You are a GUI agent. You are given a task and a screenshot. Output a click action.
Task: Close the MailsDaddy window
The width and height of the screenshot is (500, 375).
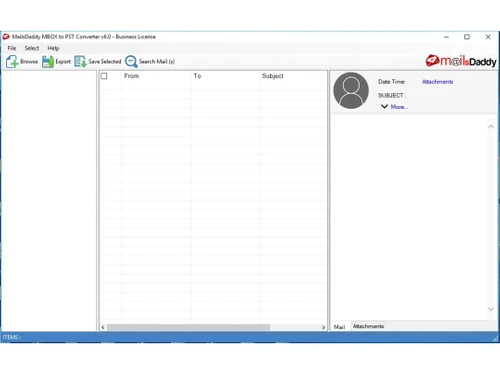[x=488, y=37]
